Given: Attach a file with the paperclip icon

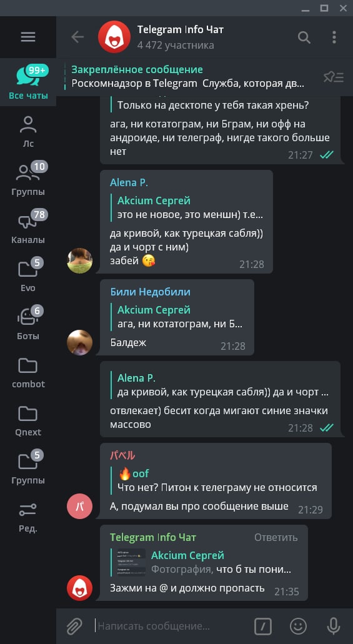Looking at the screenshot, I should point(74,627).
